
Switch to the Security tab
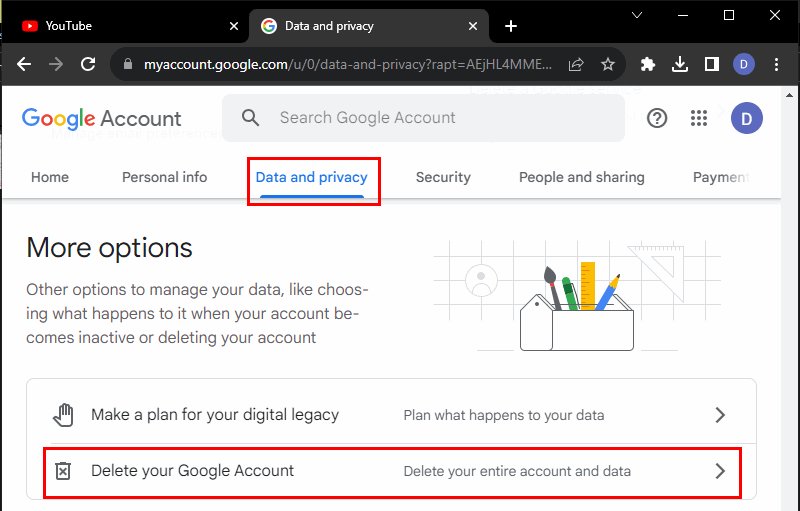click(x=443, y=177)
